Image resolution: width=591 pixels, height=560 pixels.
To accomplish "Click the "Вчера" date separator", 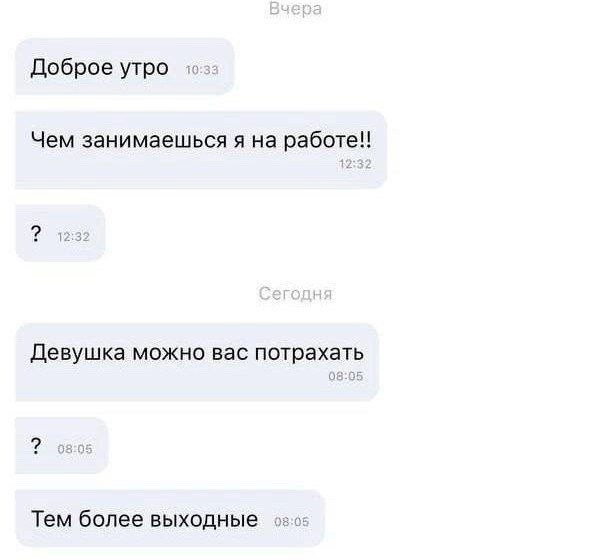I will 295,9.
